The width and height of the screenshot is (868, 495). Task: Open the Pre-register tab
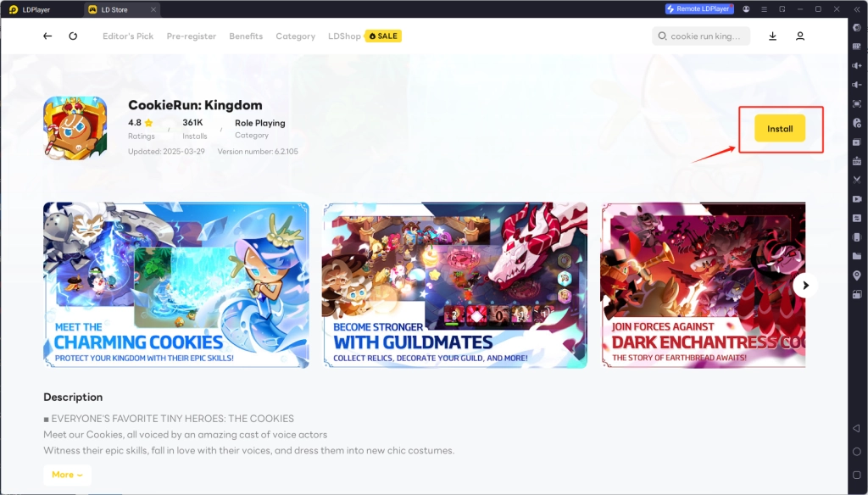point(191,36)
